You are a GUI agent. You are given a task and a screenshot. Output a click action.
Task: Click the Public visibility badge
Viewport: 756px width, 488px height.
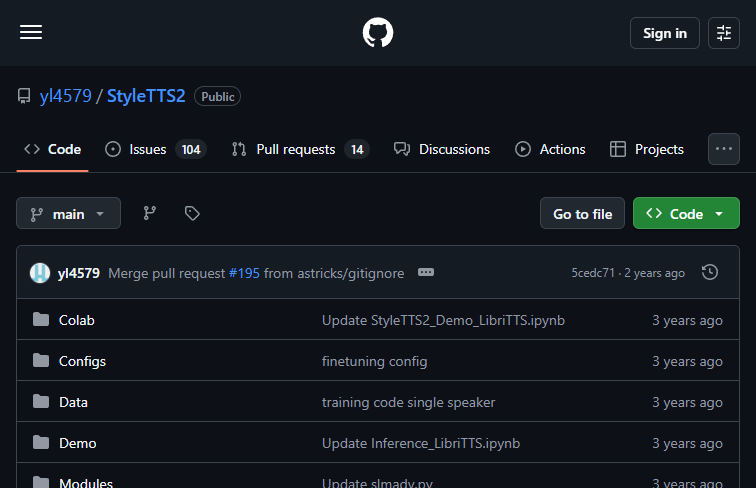[217, 96]
